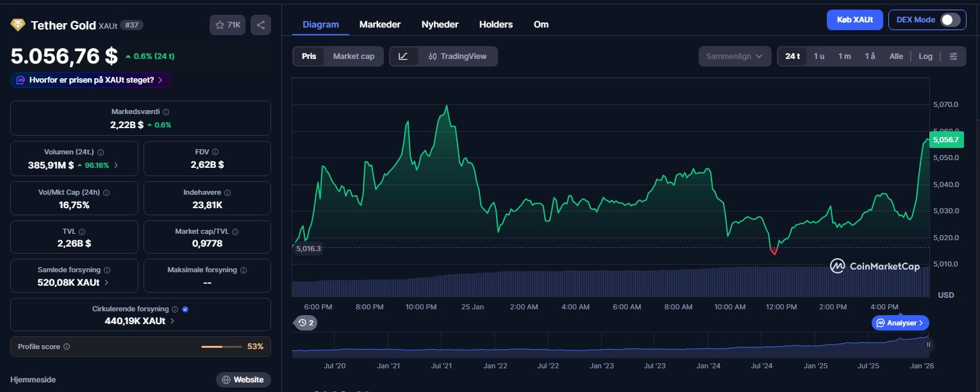Screen dimensions: 980x392
Task: Select the Alle time range
Action: point(896,56)
